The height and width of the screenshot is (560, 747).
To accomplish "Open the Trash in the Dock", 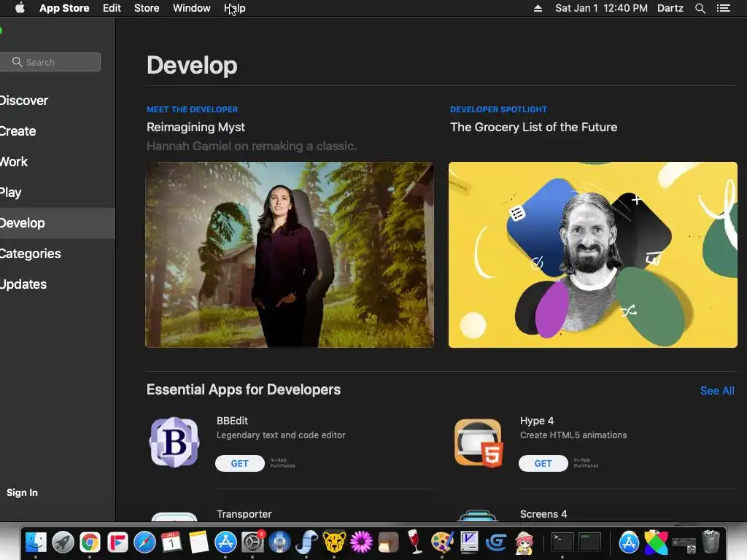I will tap(711, 542).
